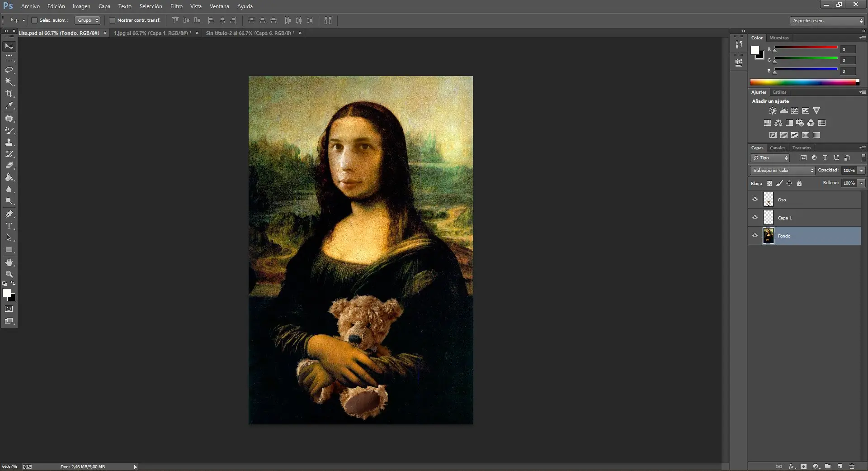The width and height of the screenshot is (868, 471).
Task: Select the Crop tool
Action: [9, 94]
